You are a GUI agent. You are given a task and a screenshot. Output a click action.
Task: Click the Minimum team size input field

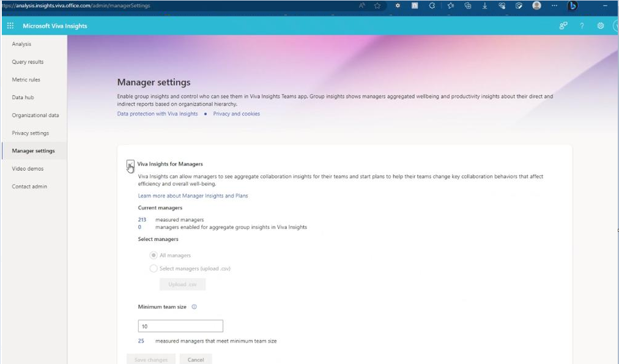point(180,326)
